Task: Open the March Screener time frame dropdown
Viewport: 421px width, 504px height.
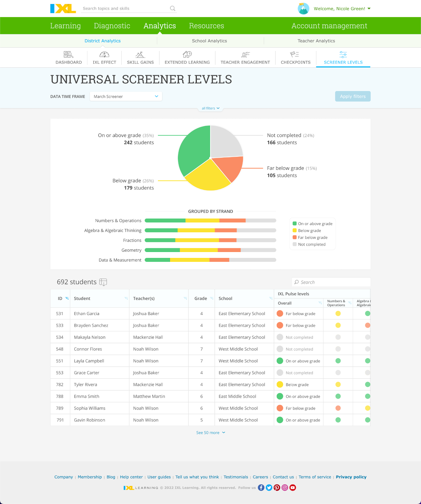Action: 126,96
